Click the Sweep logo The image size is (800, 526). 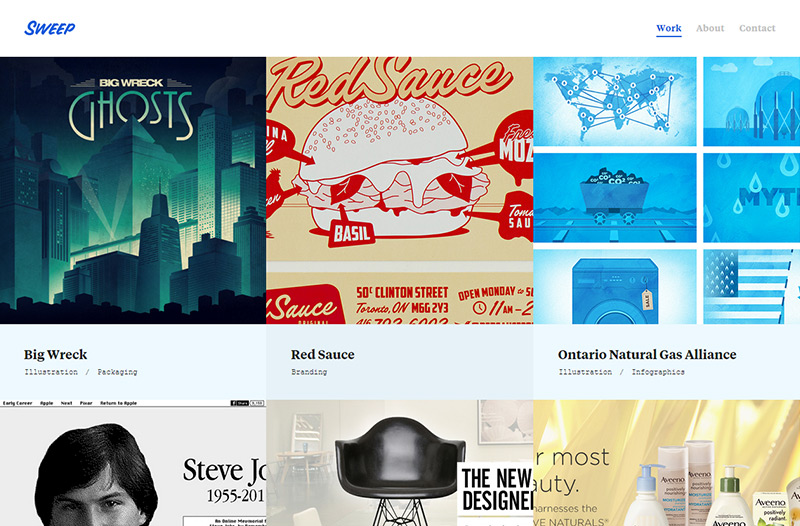49,28
